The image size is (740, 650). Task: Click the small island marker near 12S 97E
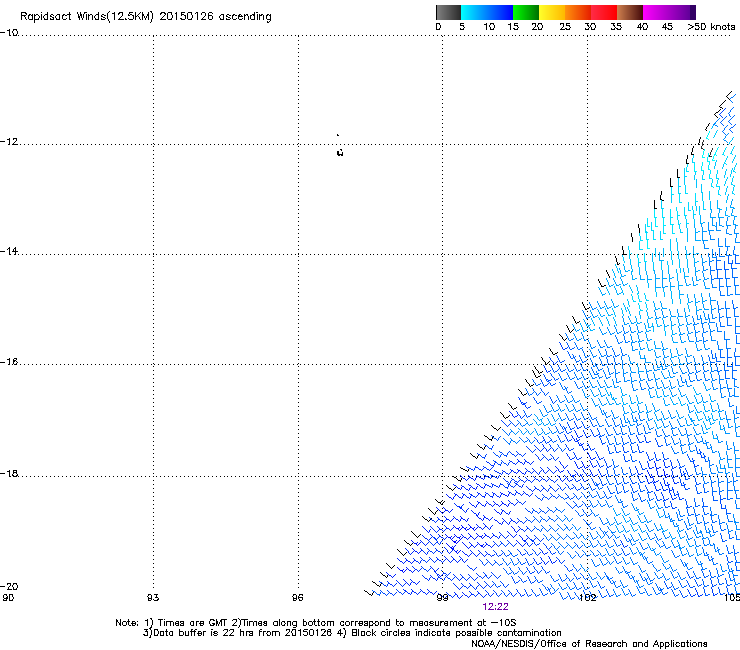click(x=340, y=152)
